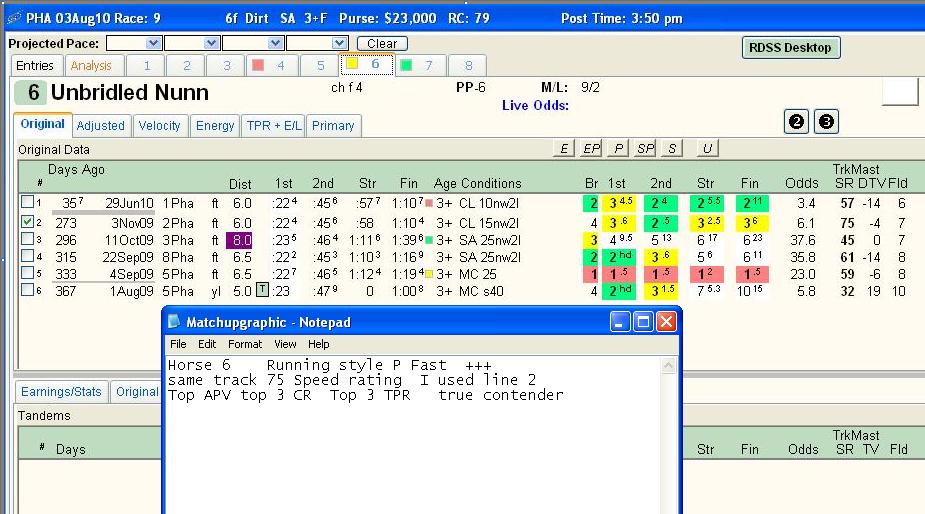The height and width of the screenshot is (514, 925).
Task: Check the box for line 1 (29Jun10)
Action: click(x=27, y=202)
